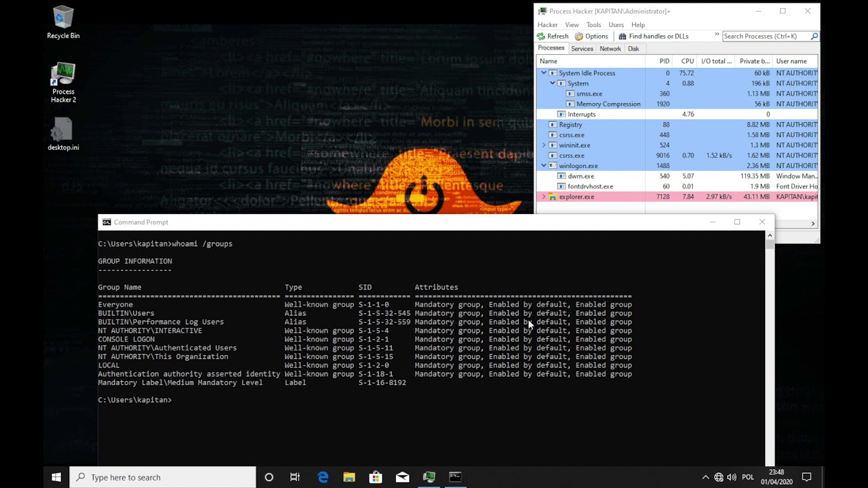Select the Process Hacker 2 desktop shortcut
This screenshot has width=868, height=488.
[x=63, y=83]
